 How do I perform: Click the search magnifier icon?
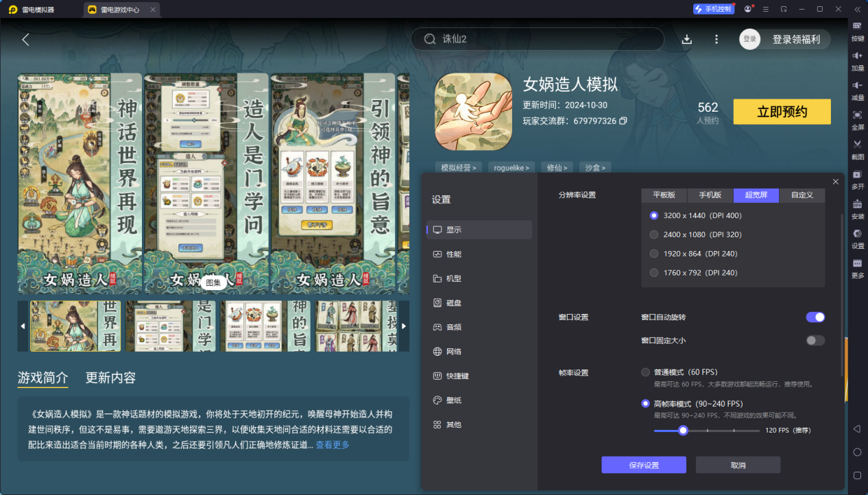click(431, 39)
